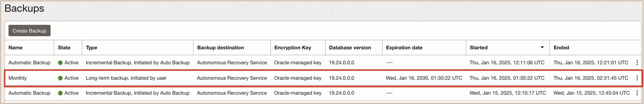Click the Type column header
The width and height of the screenshot is (644, 104).
click(x=91, y=48)
